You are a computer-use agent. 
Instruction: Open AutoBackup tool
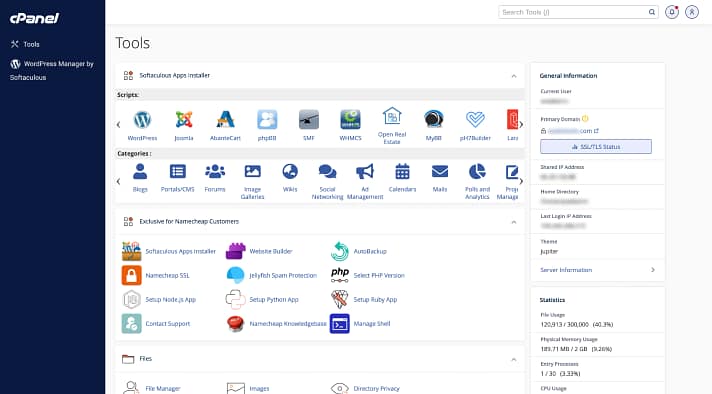click(370, 251)
